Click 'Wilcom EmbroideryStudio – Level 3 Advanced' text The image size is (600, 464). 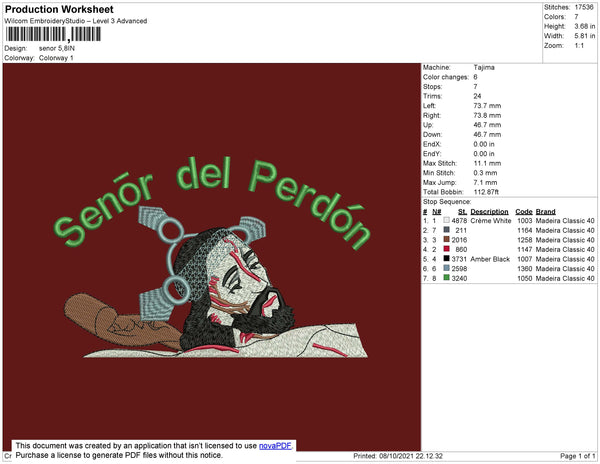pos(76,21)
